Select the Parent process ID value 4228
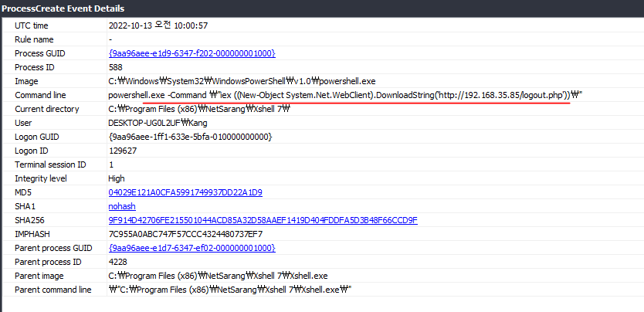644x312 pixels. (118, 262)
